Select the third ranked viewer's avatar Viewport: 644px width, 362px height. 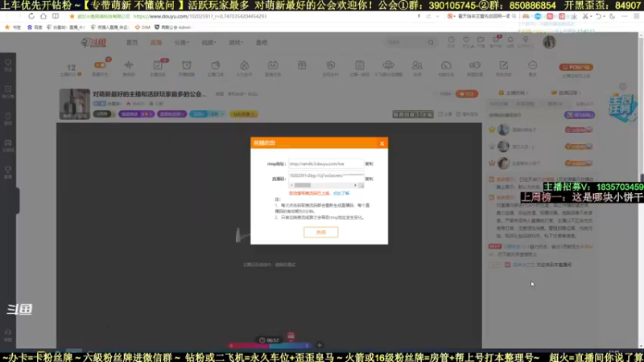coord(503,163)
